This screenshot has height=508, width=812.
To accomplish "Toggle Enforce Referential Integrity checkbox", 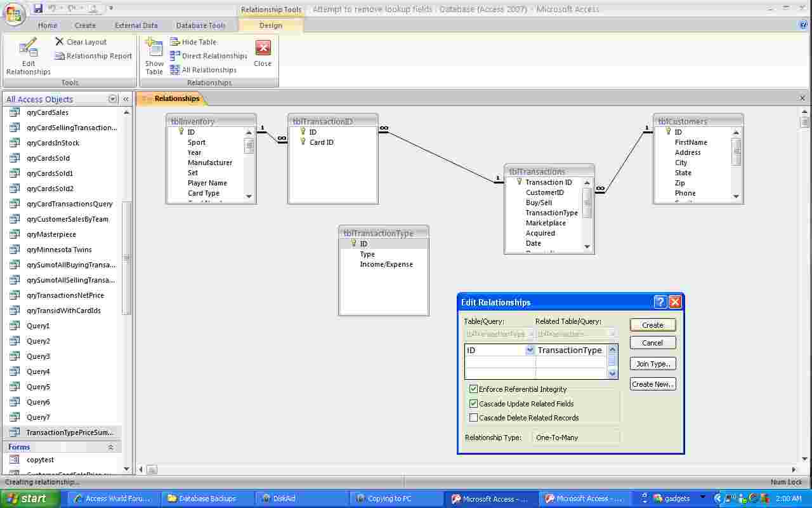I will 473,389.
